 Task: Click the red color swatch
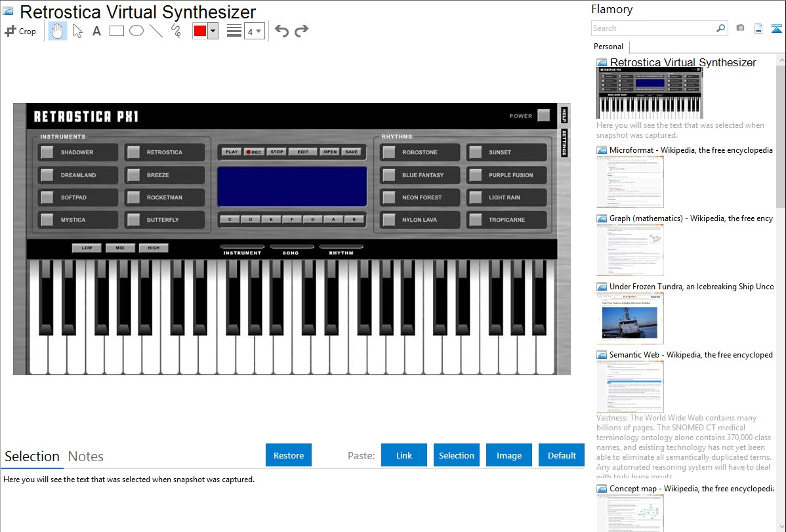[x=200, y=31]
